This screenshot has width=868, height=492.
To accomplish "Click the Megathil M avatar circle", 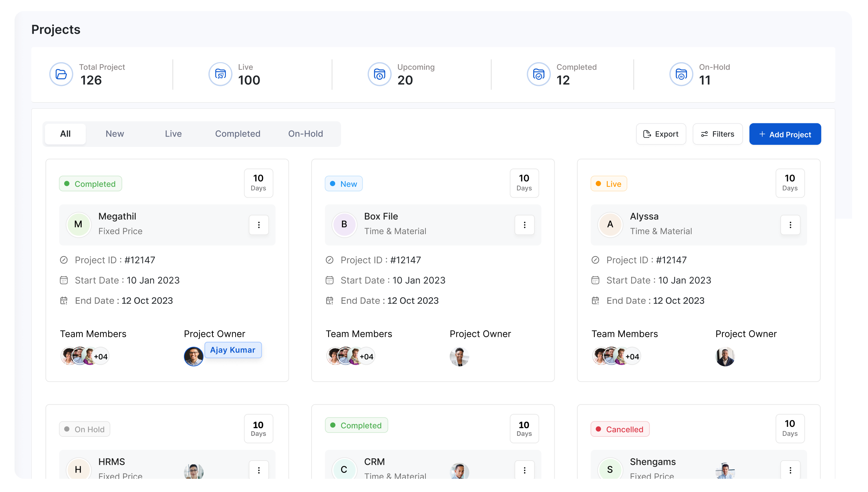I will click(78, 225).
